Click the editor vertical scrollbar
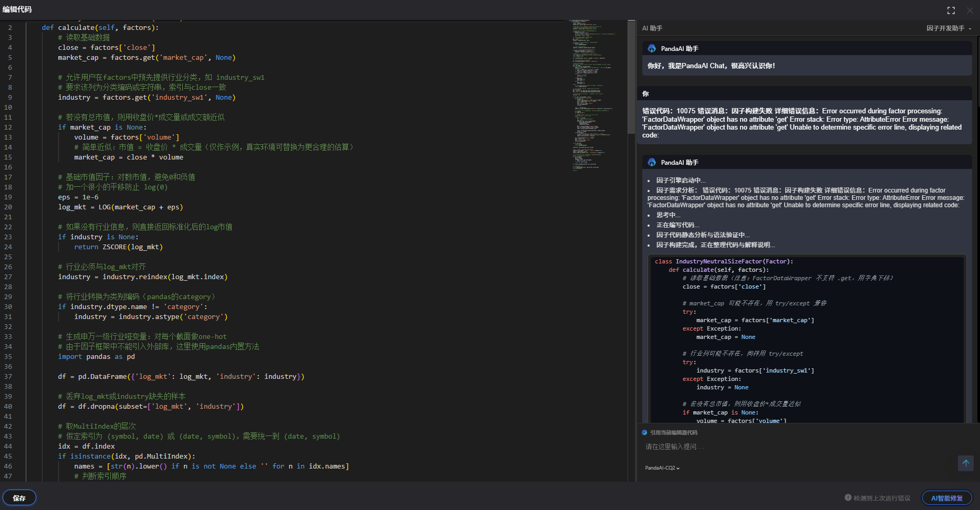 pyautogui.click(x=631, y=78)
